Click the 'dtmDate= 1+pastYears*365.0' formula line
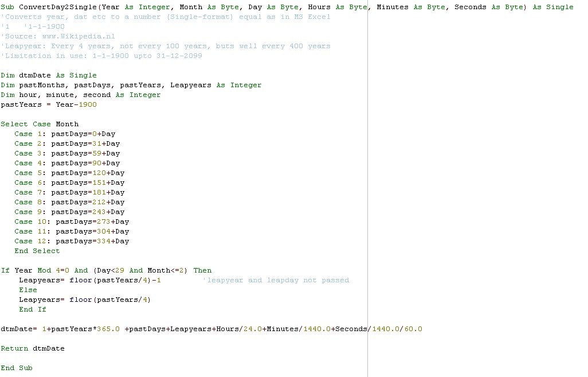Screen dimensions: 588x377 point(211,329)
